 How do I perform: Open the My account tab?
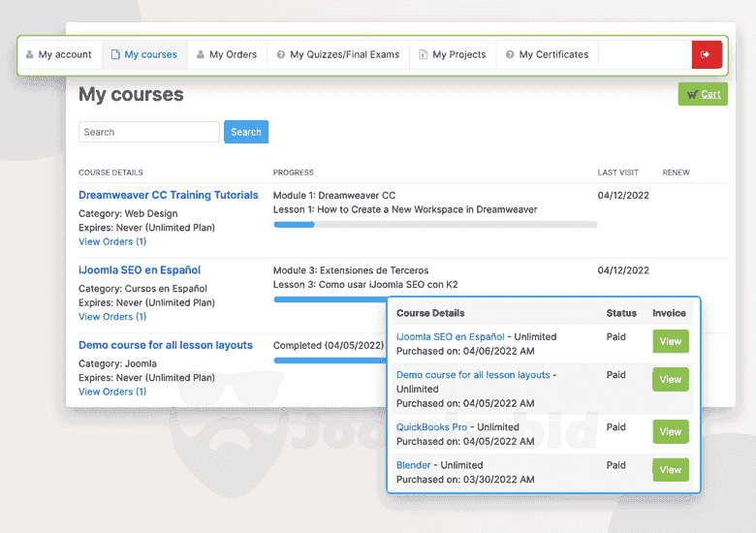59,55
